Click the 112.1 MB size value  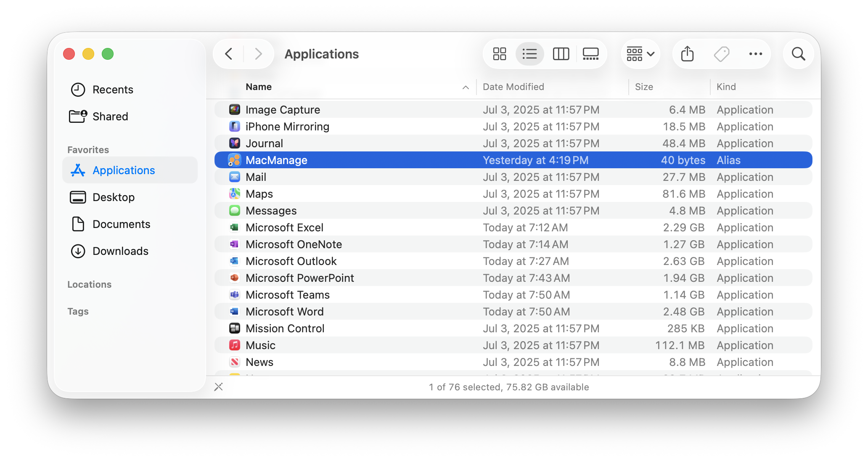pos(680,345)
